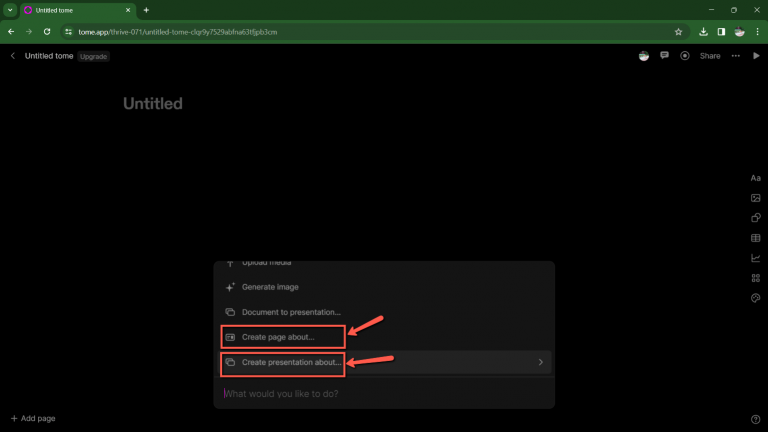Click Add page at bottom left

coord(33,418)
